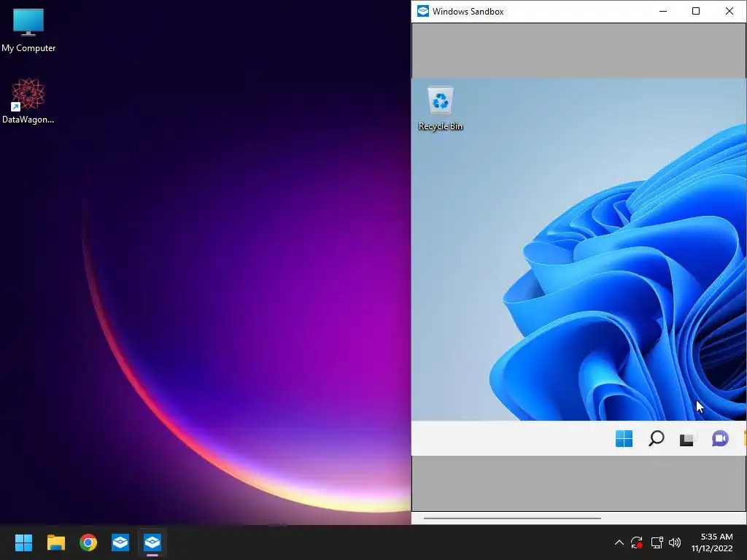Image resolution: width=747 pixels, height=560 pixels.
Task: Click the Sandbox horizontal scrollbar thumb
Action: pos(512,518)
